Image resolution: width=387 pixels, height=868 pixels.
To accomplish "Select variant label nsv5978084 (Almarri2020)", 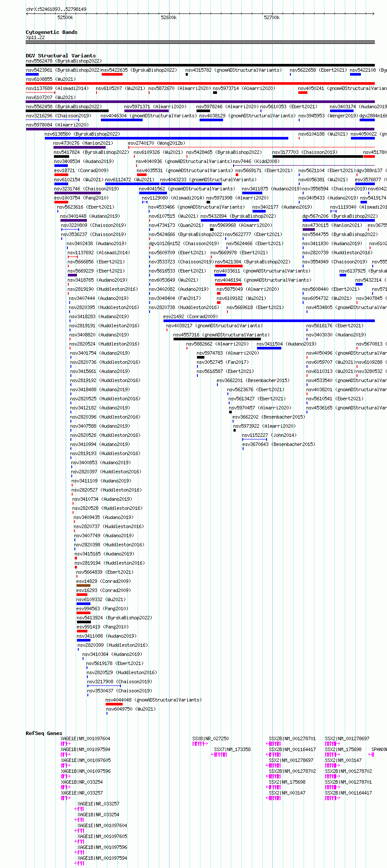I will 57,125.
